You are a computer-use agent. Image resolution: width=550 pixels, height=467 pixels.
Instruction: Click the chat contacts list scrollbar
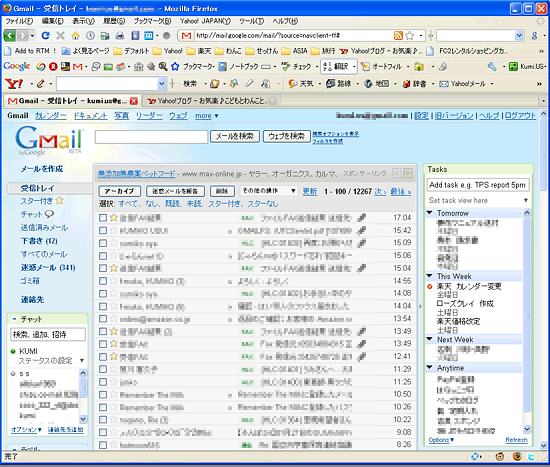coord(83,396)
